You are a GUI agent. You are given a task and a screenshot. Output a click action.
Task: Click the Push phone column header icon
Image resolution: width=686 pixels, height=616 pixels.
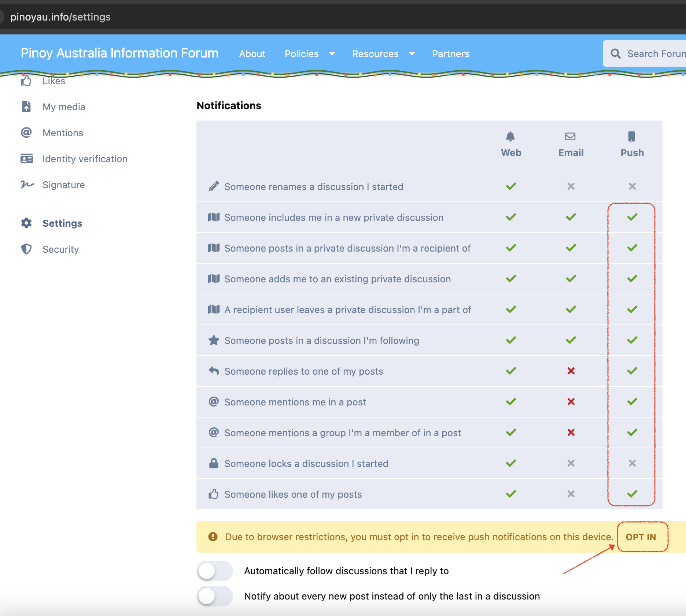(x=631, y=137)
